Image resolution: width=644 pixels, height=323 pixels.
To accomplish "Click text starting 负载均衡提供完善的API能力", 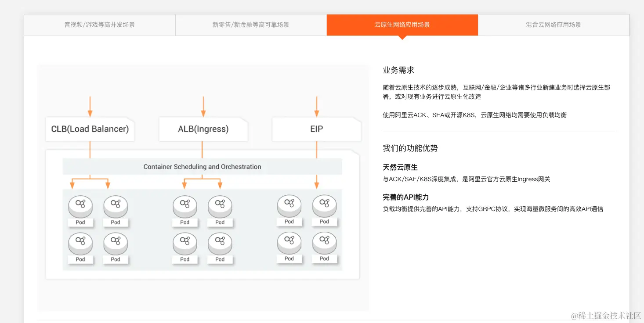I will 493,209.
